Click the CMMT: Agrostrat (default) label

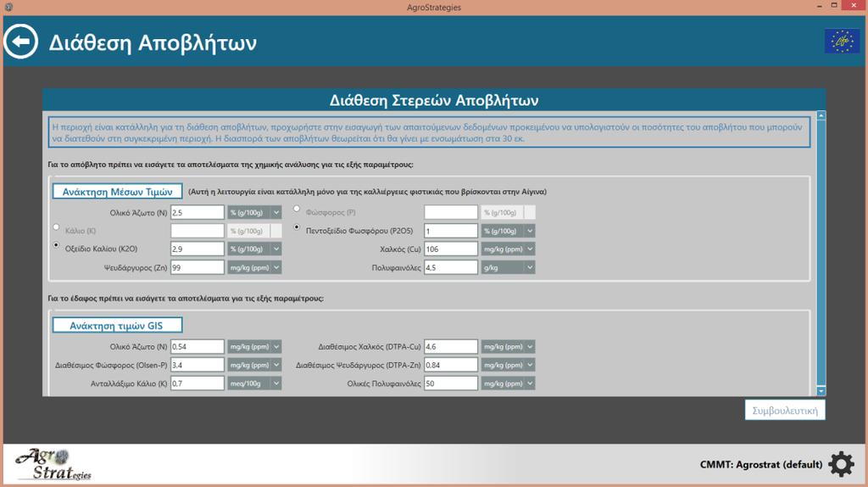(x=761, y=464)
